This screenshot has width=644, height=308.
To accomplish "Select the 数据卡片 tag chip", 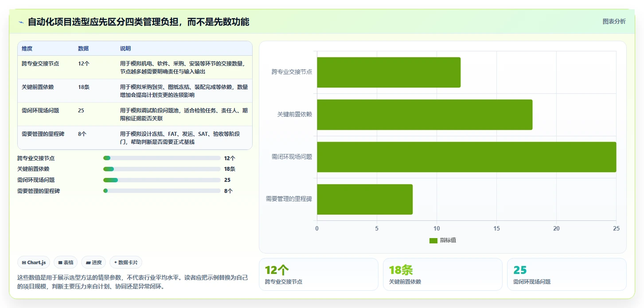I will [126, 262].
